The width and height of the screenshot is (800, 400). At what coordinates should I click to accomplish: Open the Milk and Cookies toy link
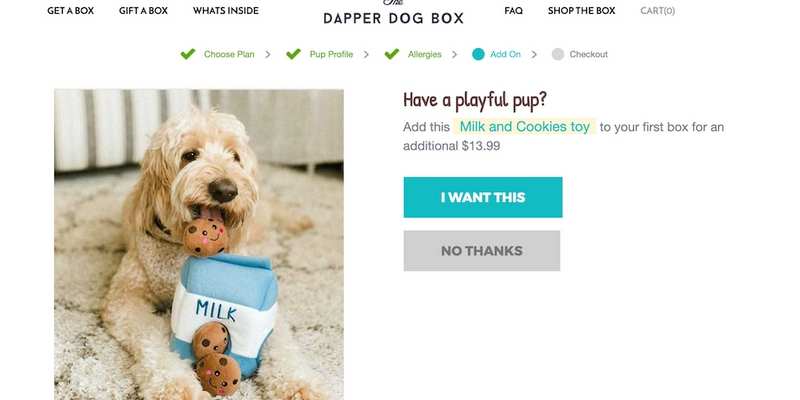pyautogui.click(x=524, y=127)
